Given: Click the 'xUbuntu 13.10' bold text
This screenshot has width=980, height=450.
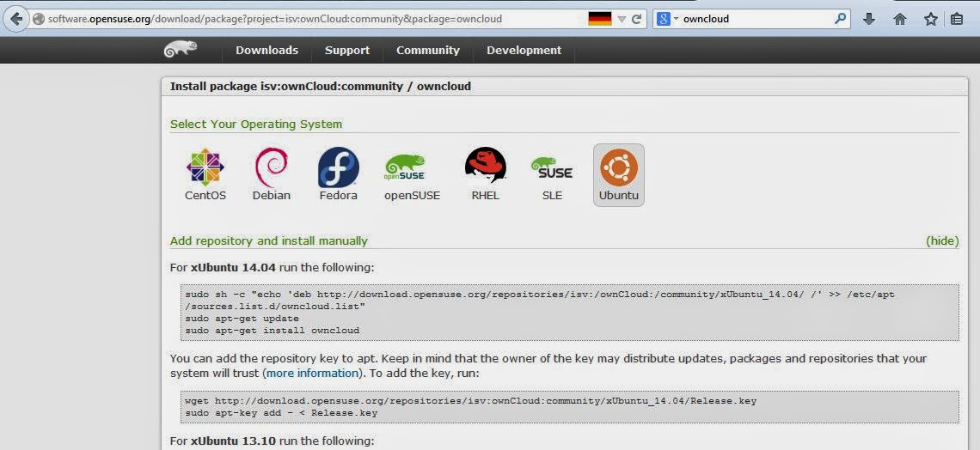Looking at the screenshot, I should 233,441.
